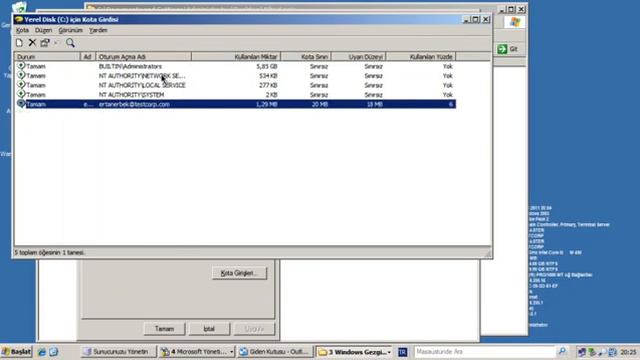This screenshot has height=360, width=640.
Task: Click the 20 MB quota limit cell
Action: 320,104
